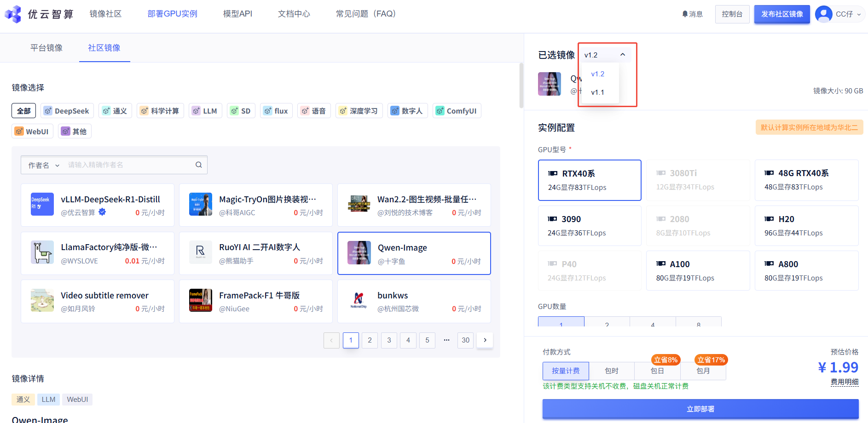Choose RTX40系 GPU model
The image size is (868, 423).
(x=590, y=180)
